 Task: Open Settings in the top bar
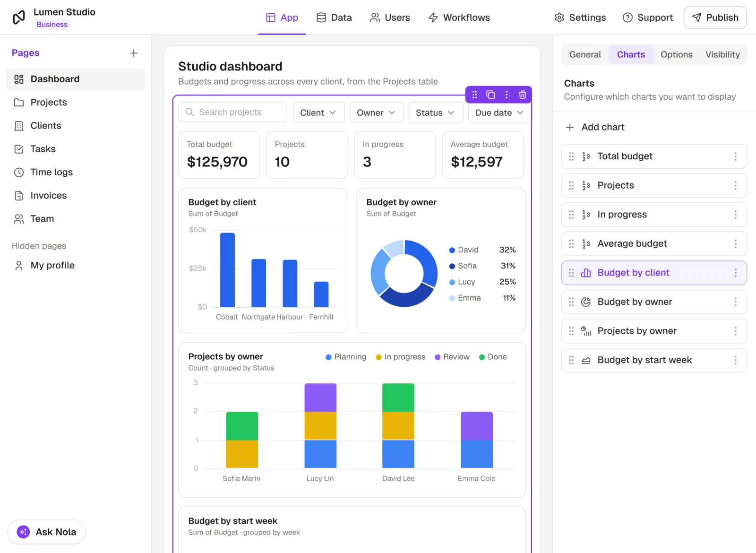[x=580, y=17]
